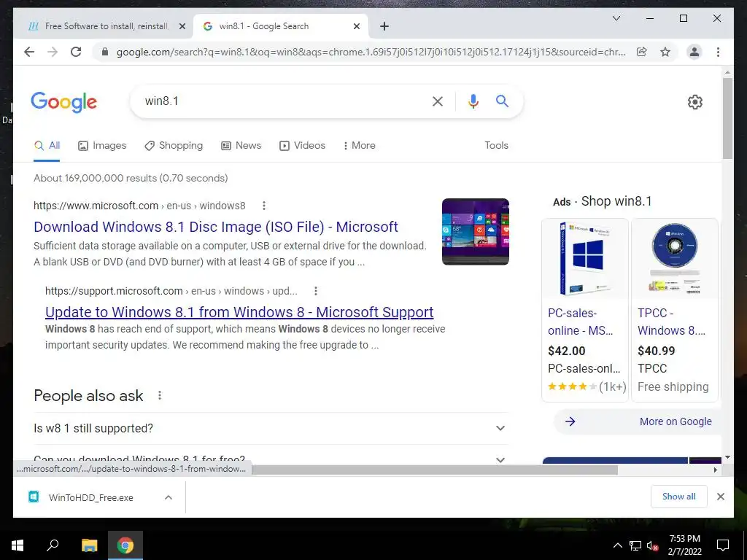Click the About 169,000,000 results text
The image size is (747, 560).
[x=131, y=178]
